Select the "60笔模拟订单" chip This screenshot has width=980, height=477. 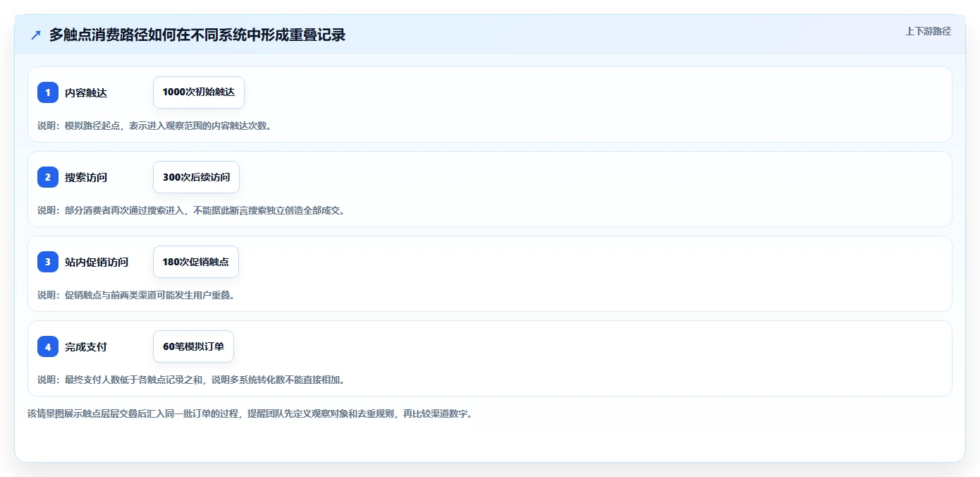(193, 346)
